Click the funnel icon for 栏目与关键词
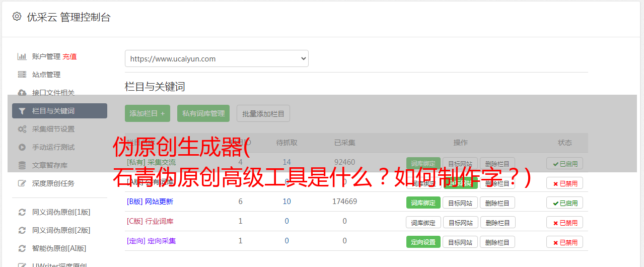The height and width of the screenshot is (267, 644). 22,111
